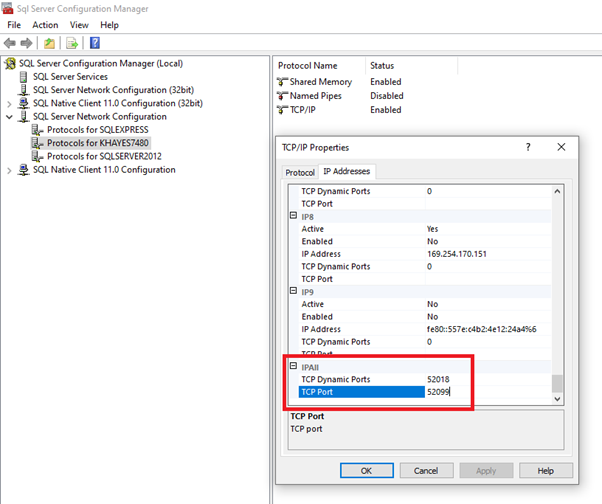
Task: Click the OK button
Action: [x=367, y=471]
